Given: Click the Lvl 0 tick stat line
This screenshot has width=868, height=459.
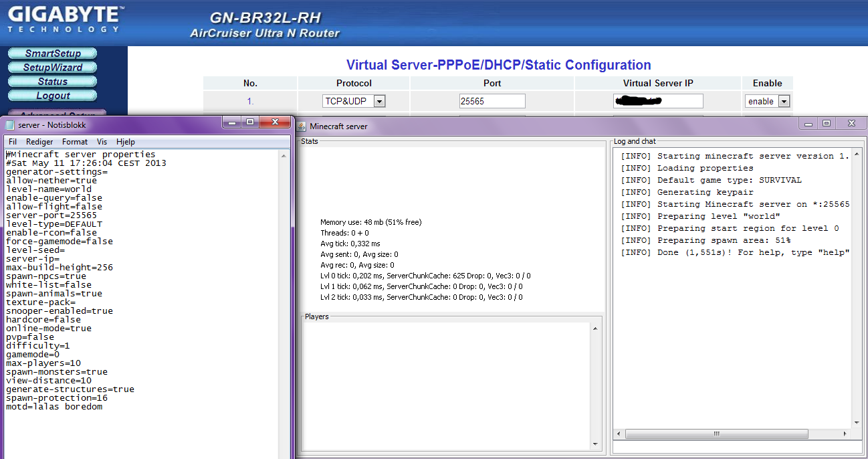Looking at the screenshot, I should click(425, 276).
